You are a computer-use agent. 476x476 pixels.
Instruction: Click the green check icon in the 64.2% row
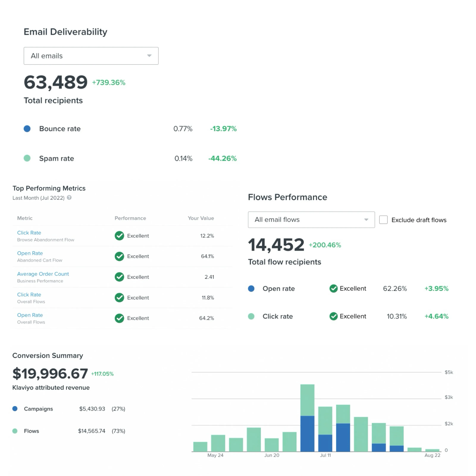119,318
